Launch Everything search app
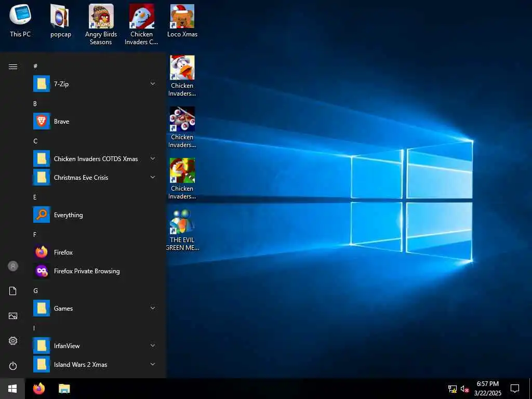532x399 pixels. [x=96, y=215]
